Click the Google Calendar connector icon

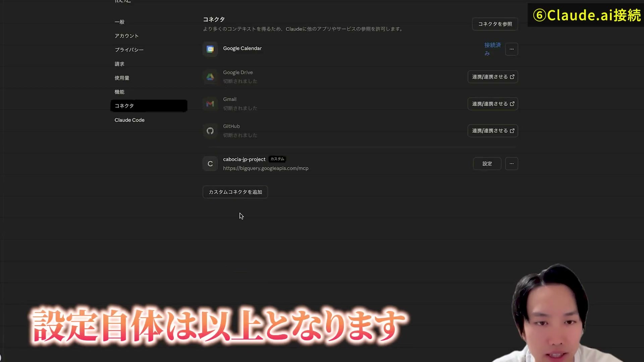pos(210,49)
